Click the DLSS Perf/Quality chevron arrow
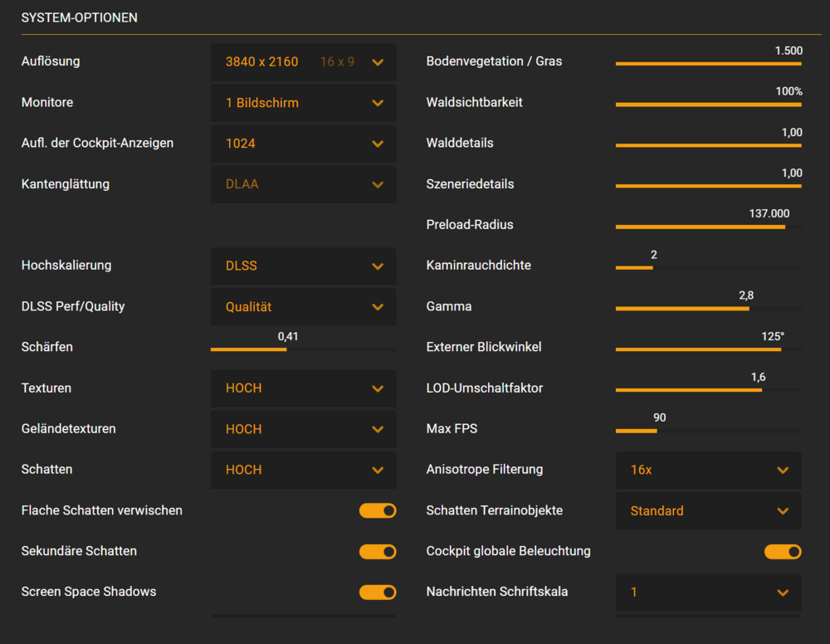830x644 pixels. [x=378, y=307]
